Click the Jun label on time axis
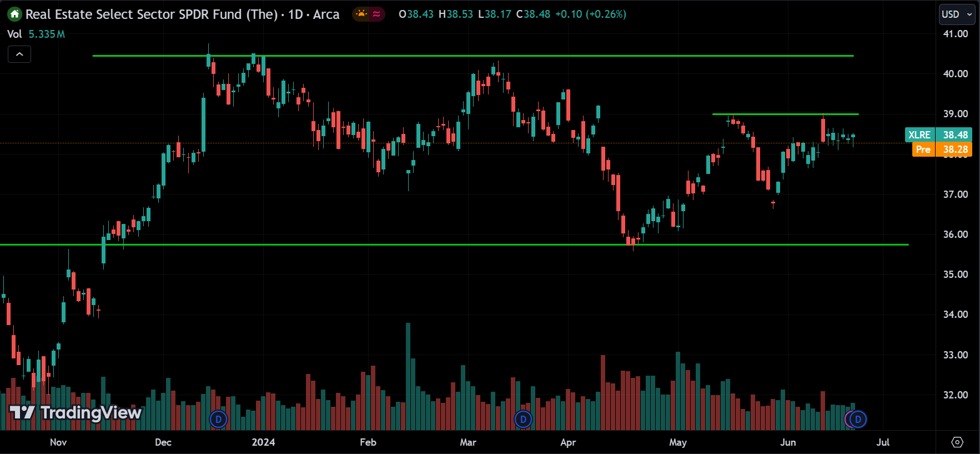Screen dimensions: 980x454 click(788, 442)
